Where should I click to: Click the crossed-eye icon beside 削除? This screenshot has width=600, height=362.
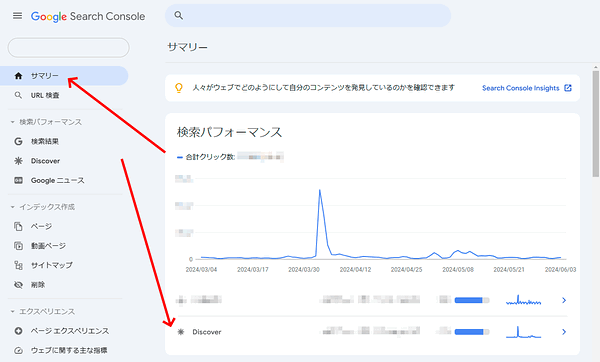pos(18,285)
